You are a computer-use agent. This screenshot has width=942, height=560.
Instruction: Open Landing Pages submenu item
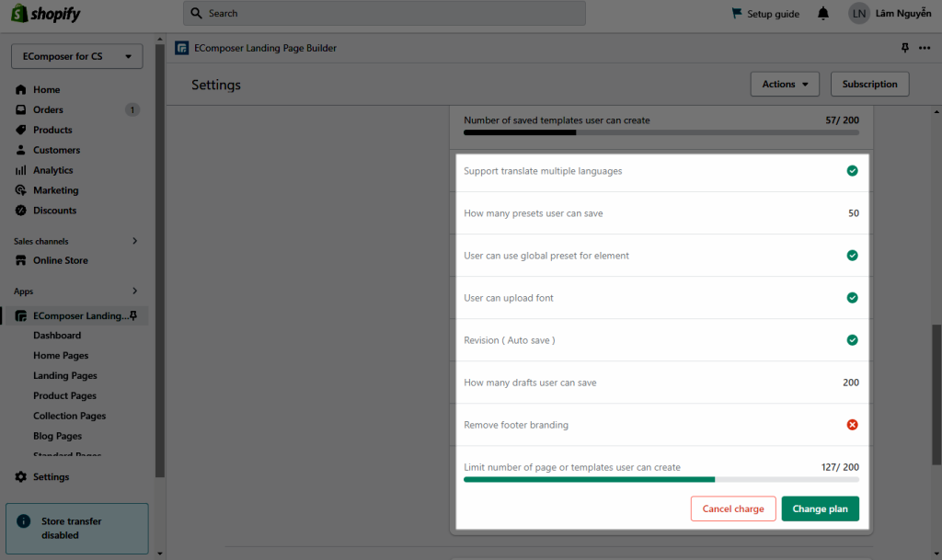(65, 376)
